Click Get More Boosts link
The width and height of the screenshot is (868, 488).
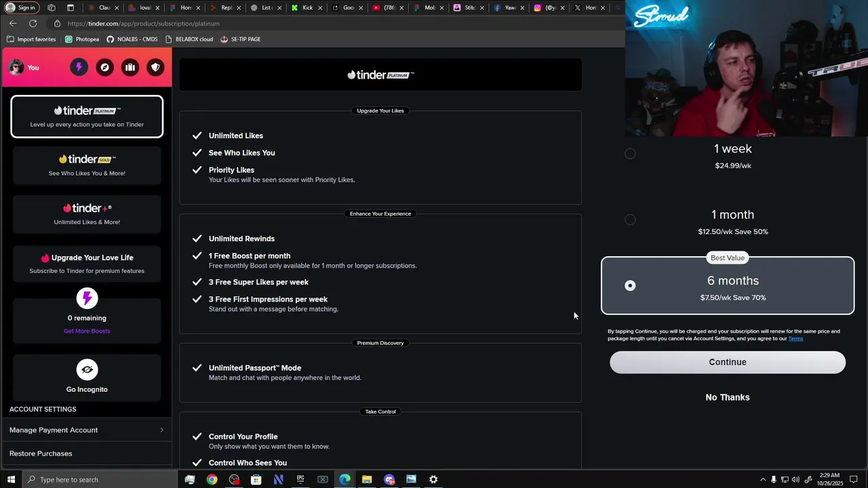tap(87, 331)
